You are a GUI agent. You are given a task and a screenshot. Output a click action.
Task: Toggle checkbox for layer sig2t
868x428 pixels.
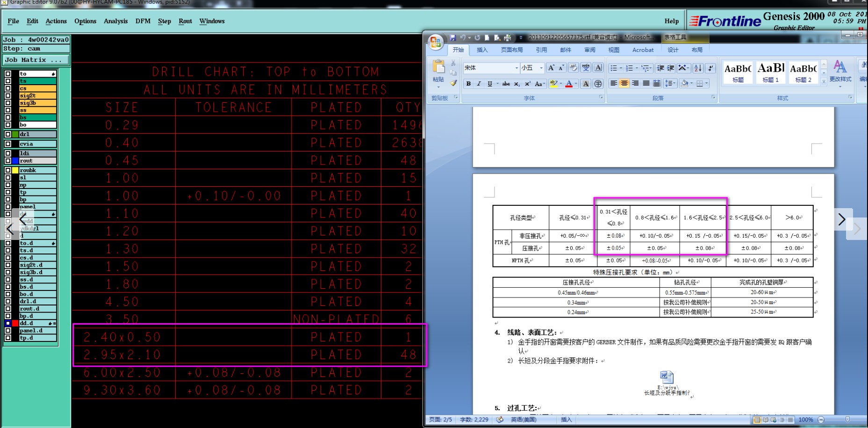pos(8,95)
